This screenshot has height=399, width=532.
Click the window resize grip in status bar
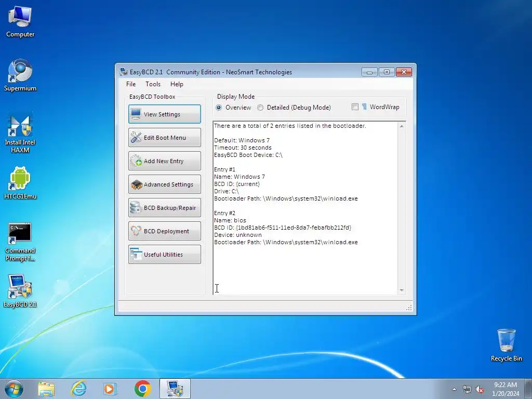click(x=409, y=308)
